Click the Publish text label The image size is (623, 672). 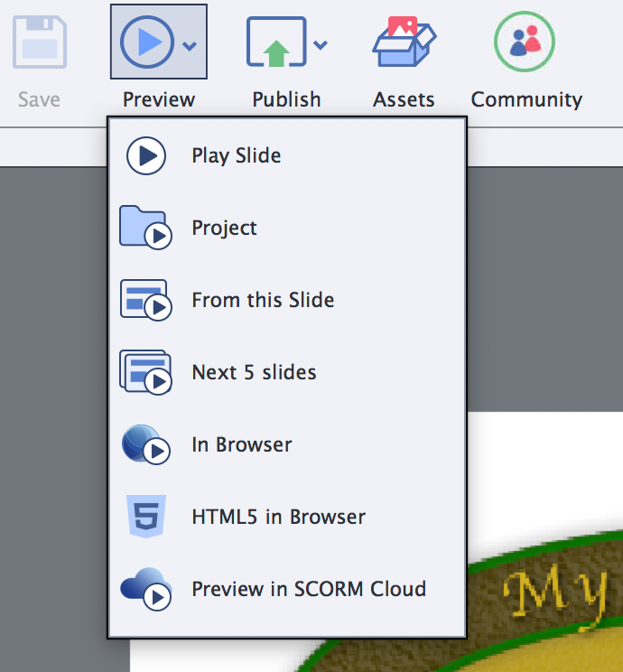point(286,99)
